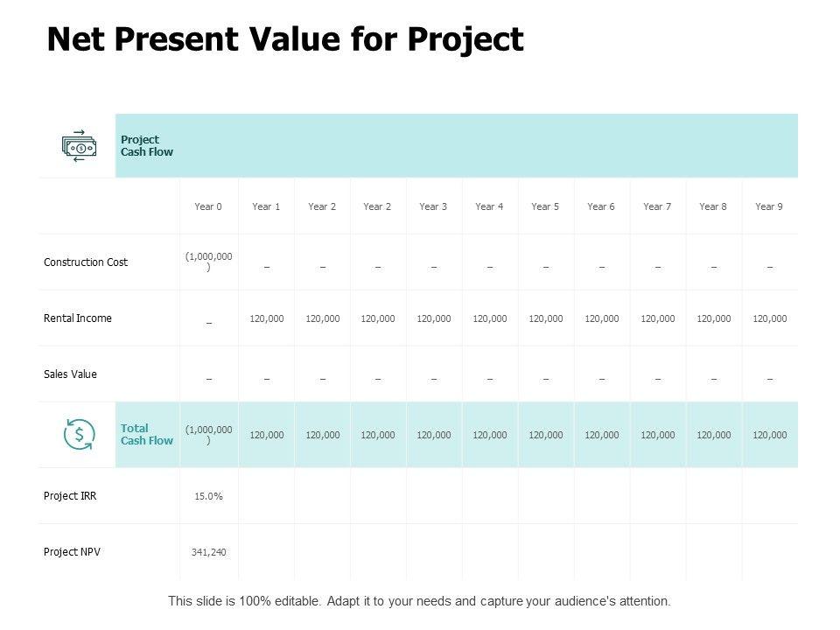Click the dollar cycle icon
Image resolution: width=840 pixels, height=630 pixels.
point(80,435)
